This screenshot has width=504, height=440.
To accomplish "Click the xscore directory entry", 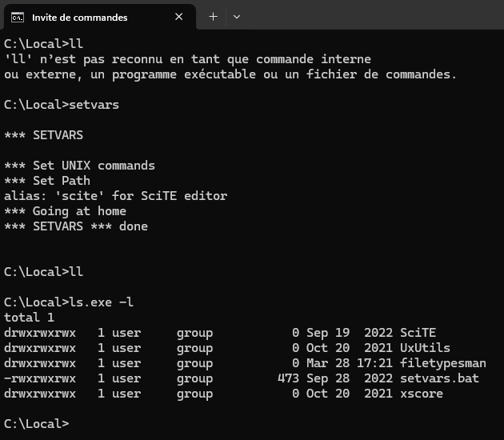I will click(422, 394).
